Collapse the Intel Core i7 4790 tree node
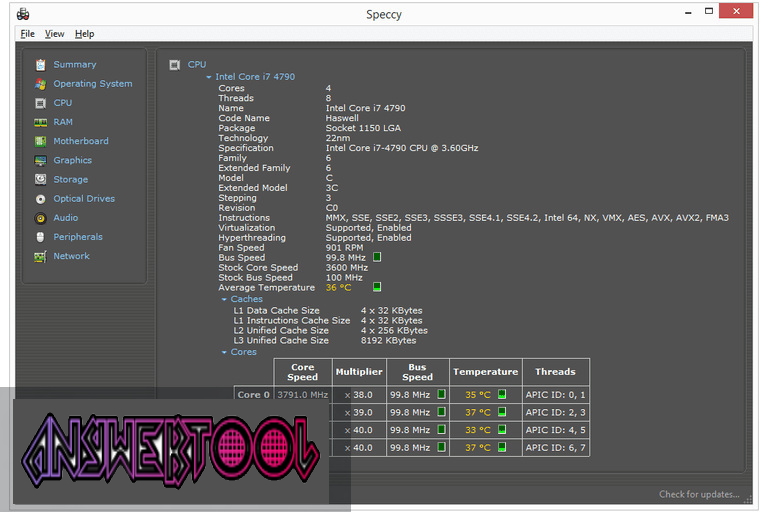Screen dimensions: 768x512 coord(209,77)
